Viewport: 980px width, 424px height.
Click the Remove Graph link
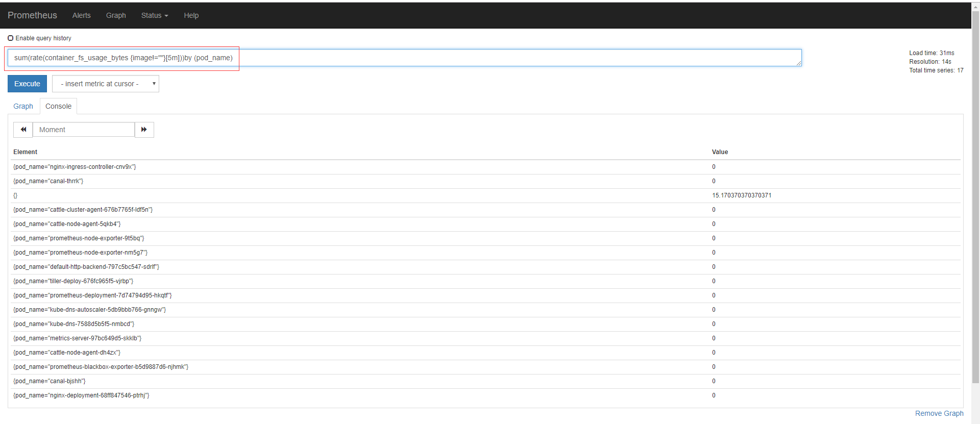click(939, 413)
